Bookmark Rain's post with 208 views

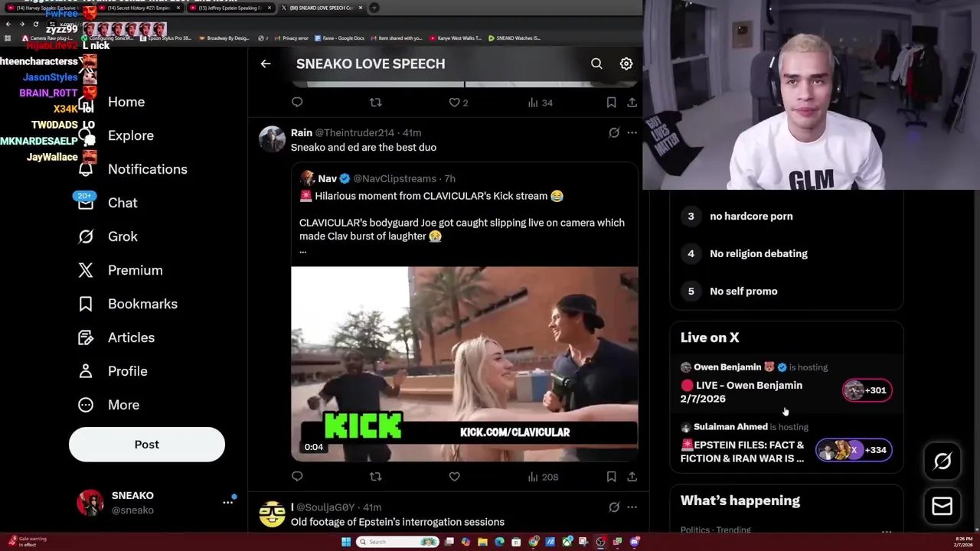coord(611,477)
